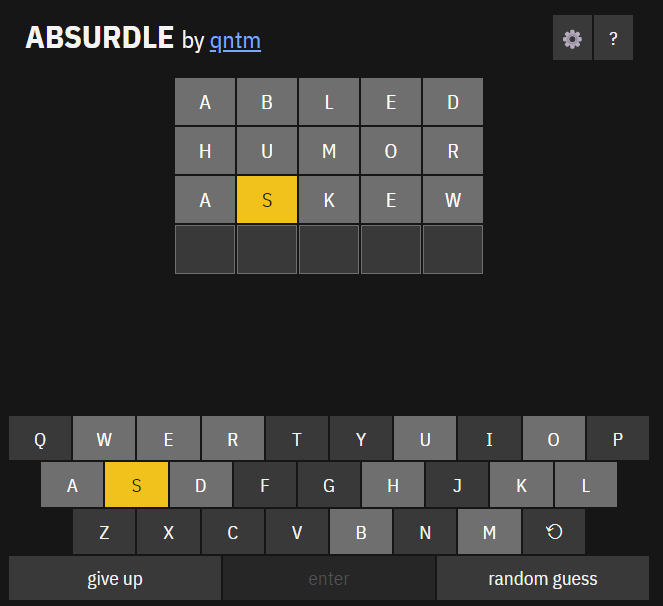Tap the Y key on keyboard

click(361, 439)
